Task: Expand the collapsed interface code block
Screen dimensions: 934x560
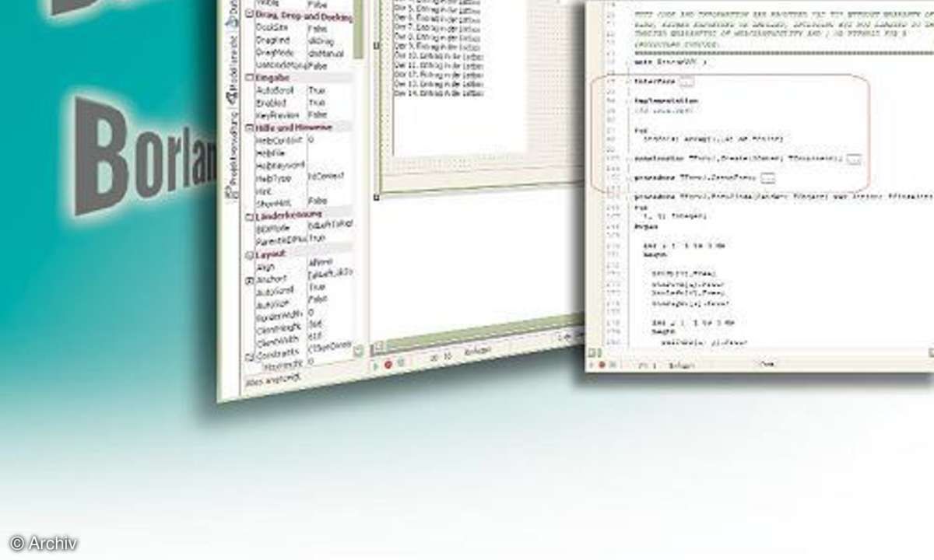Action: coord(686,81)
